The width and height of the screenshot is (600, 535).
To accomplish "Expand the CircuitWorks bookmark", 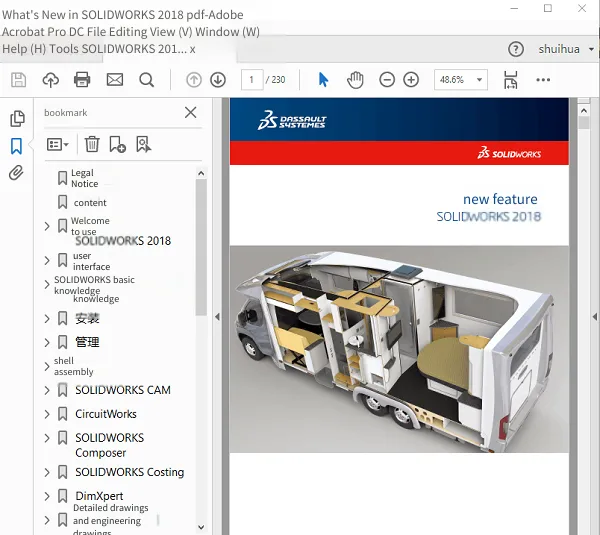I will click(x=47, y=414).
